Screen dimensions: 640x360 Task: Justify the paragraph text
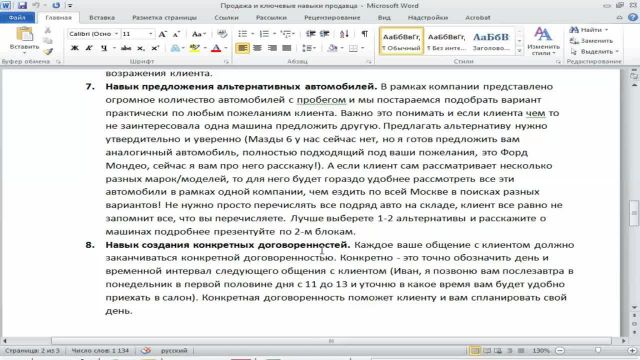pyautogui.click(x=287, y=48)
